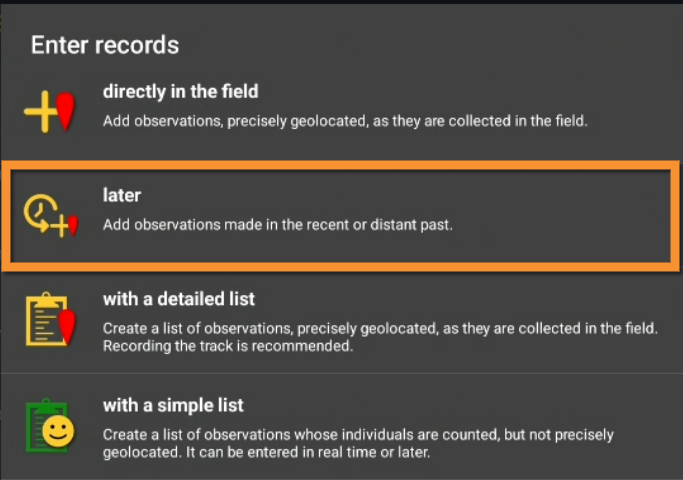The width and height of the screenshot is (683, 480).
Task: Tap the small red pin next to the clock
Action: 72,225
